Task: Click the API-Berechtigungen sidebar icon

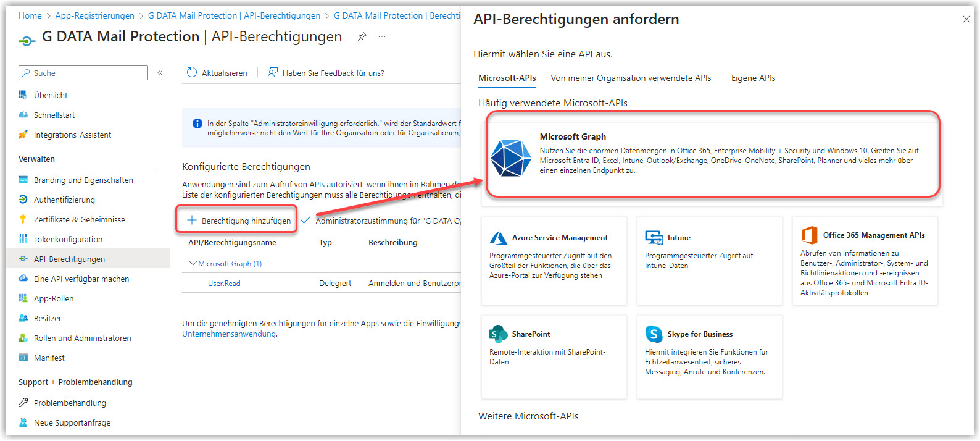Action: click(23, 258)
